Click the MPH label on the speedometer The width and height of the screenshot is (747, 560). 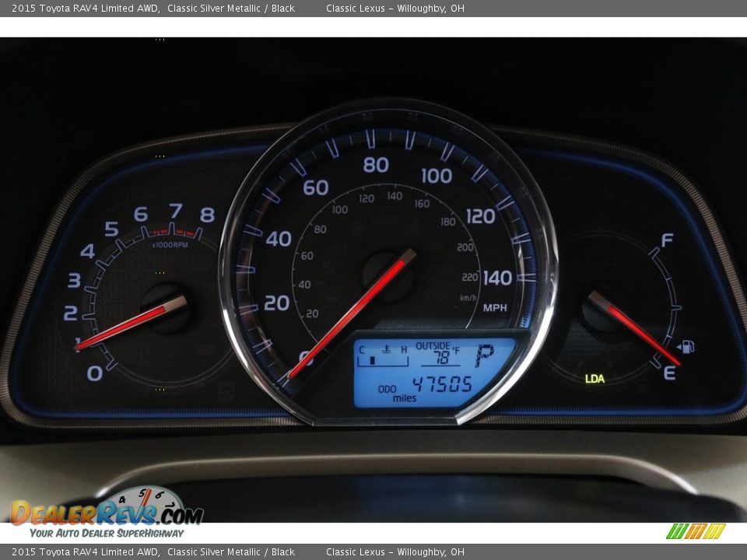pyautogui.click(x=495, y=308)
